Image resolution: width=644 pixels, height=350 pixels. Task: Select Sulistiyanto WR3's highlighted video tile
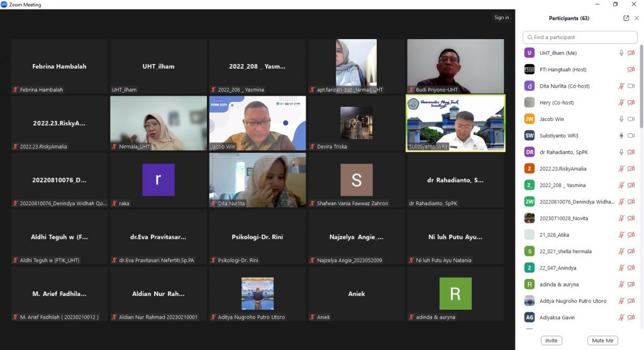(455, 123)
